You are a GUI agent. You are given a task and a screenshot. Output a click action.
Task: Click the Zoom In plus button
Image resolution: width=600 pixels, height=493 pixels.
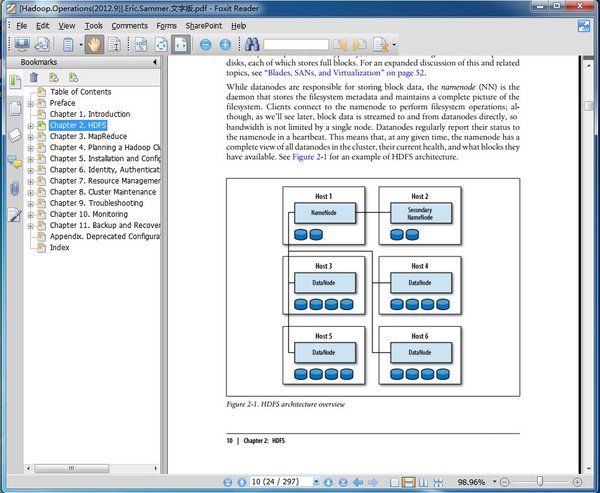[x=225, y=44]
